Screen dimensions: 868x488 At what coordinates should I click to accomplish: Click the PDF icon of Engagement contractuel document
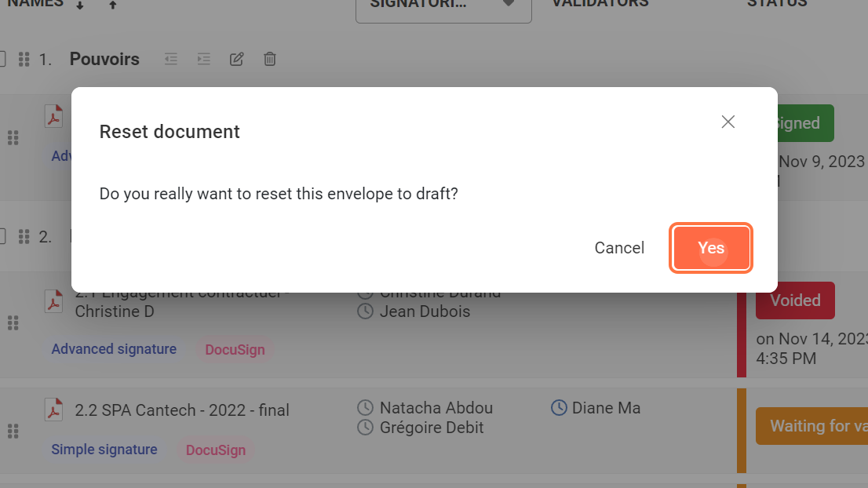tap(53, 301)
